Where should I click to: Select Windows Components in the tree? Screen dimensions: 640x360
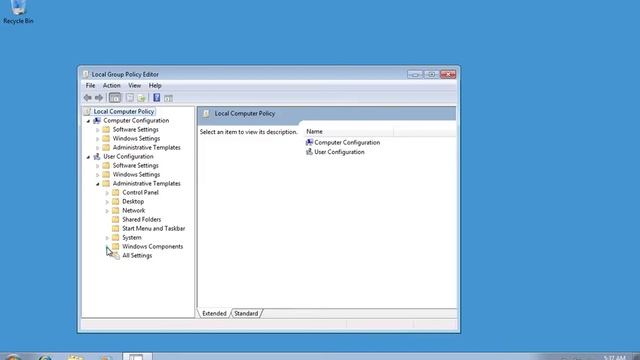[x=152, y=247]
